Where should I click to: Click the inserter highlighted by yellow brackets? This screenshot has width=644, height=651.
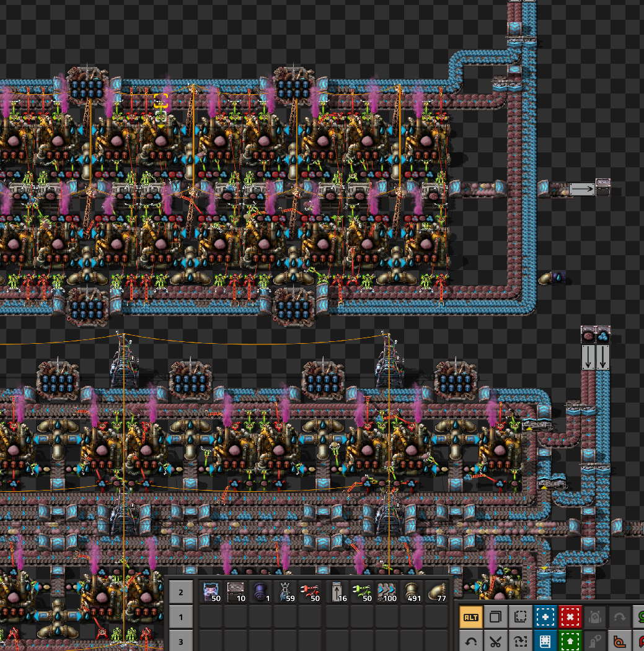coord(161,103)
